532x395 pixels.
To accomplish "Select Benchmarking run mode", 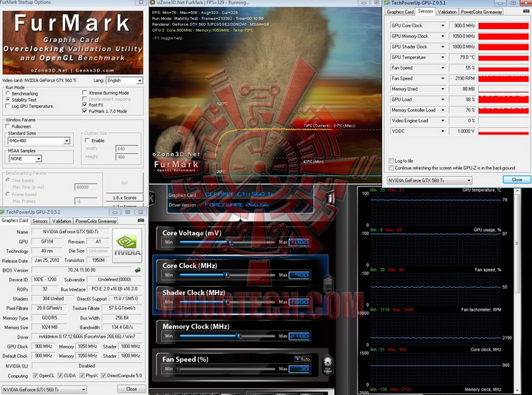I will 8,93.
